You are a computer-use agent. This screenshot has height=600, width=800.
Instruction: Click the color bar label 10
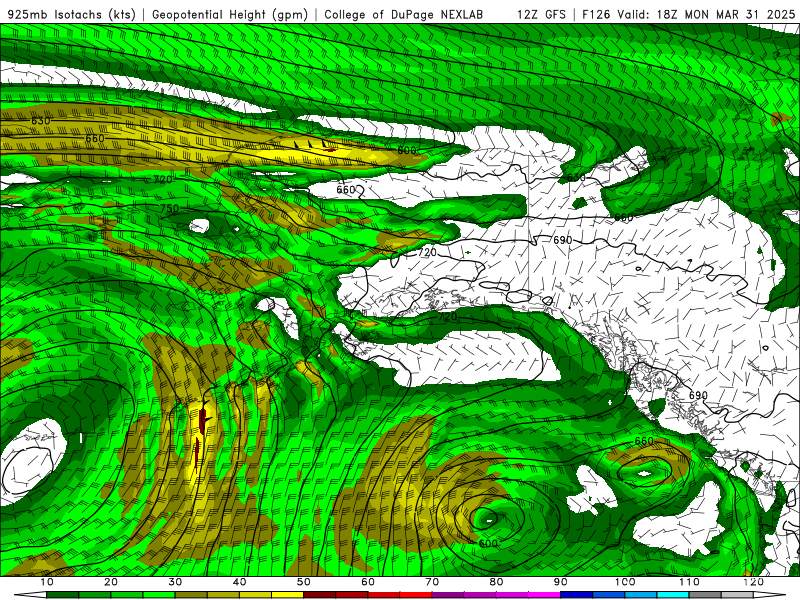46,582
